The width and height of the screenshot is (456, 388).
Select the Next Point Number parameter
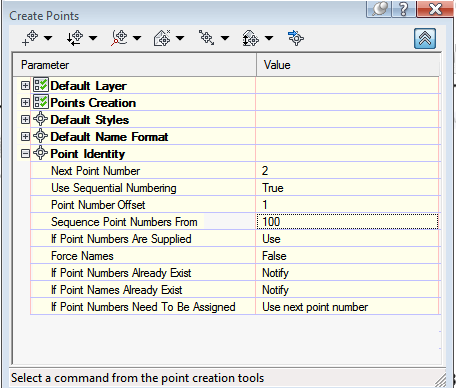95,171
